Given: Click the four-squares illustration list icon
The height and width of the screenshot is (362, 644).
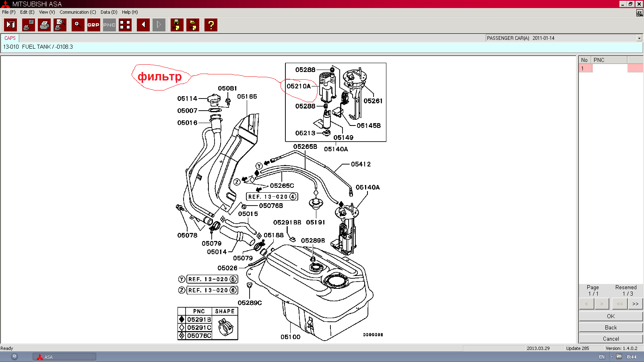Looking at the screenshot, I should (125, 25).
